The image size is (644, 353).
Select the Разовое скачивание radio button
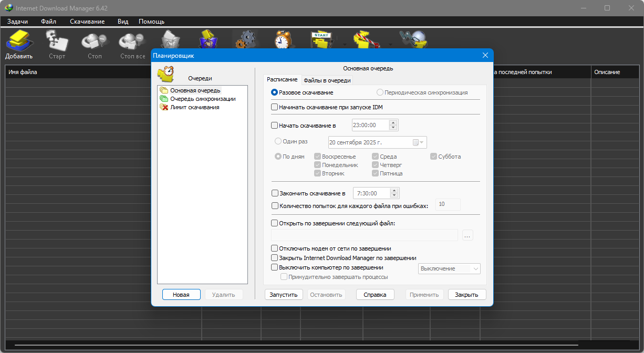(x=274, y=92)
